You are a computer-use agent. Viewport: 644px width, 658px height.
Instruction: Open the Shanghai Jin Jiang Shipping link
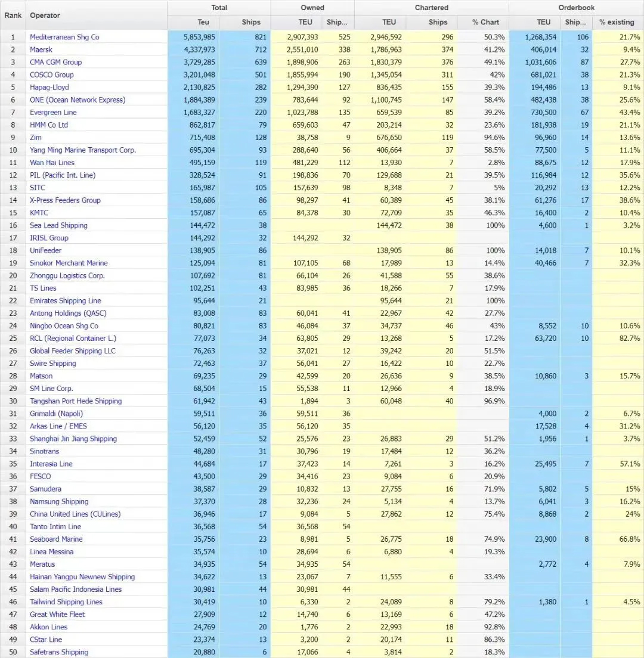(73, 439)
